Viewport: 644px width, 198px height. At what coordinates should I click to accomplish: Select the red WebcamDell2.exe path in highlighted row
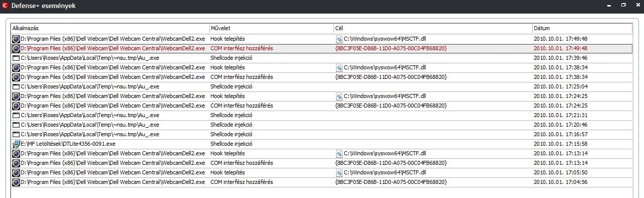(x=113, y=48)
